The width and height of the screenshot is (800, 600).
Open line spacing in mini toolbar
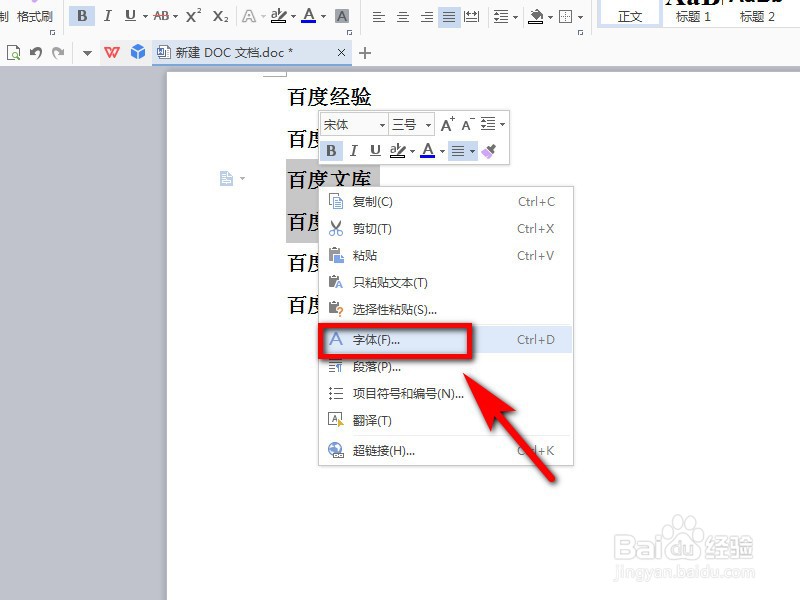point(492,124)
